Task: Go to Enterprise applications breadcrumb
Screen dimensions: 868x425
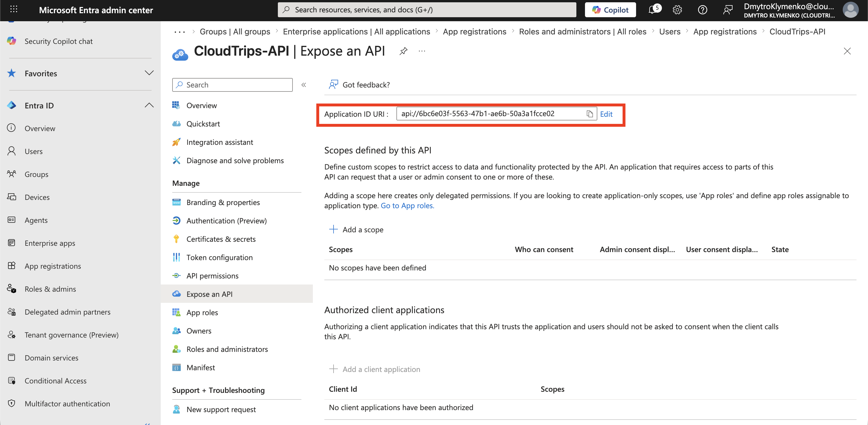Action: coord(356,31)
